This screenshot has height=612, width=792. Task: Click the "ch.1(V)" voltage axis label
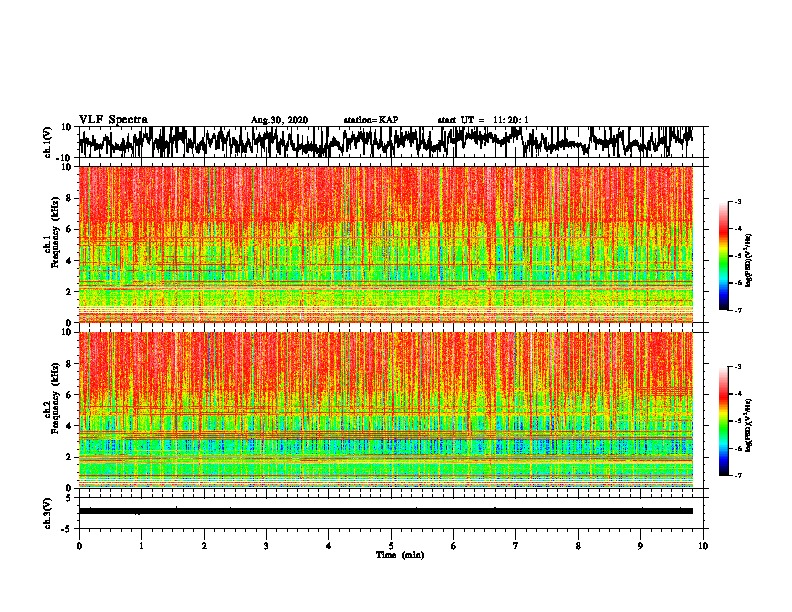click(x=48, y=142)
